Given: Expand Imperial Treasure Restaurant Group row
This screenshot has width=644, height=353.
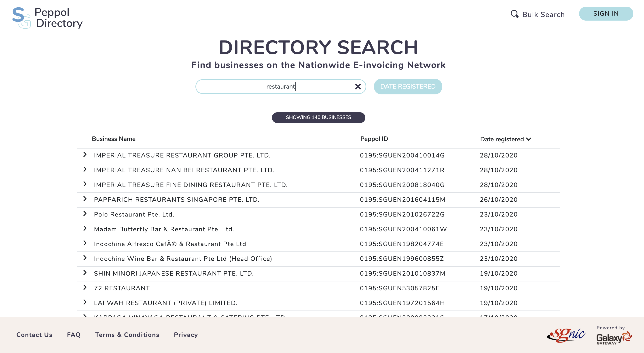Looking at the screenshot, I should [x=85, y=155].
